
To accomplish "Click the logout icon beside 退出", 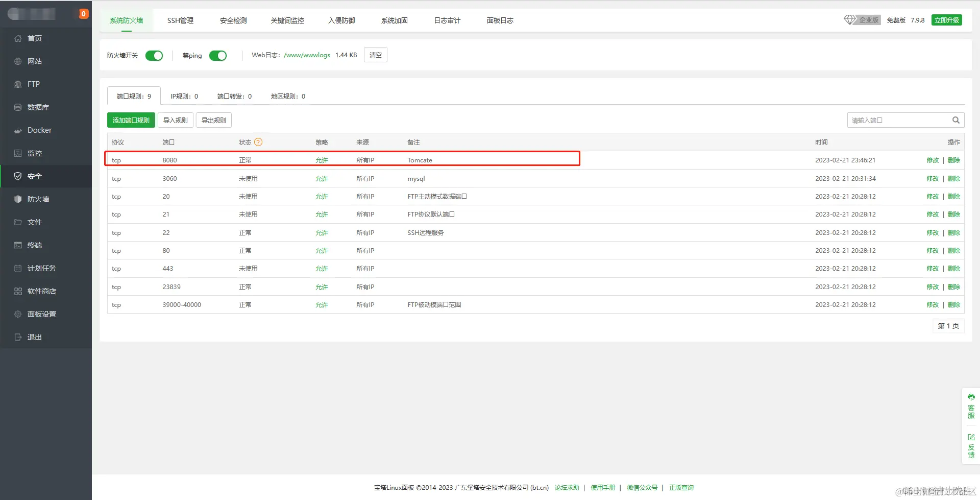I will coord(18,337).
